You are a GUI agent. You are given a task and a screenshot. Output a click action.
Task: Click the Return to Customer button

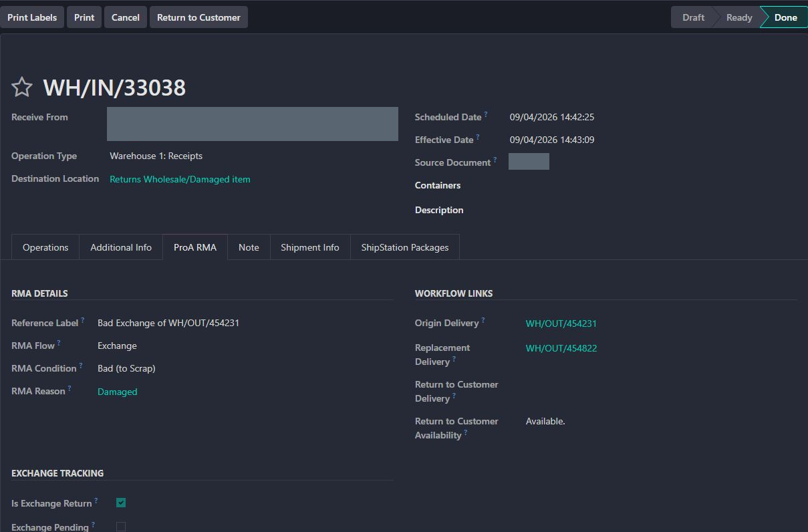tap(198, 17)
